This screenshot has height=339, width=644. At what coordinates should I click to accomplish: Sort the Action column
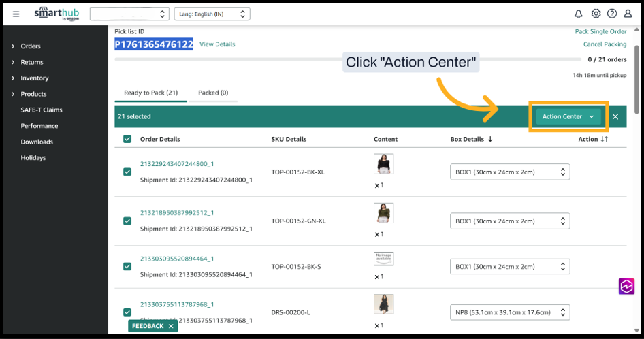point(603,139)
